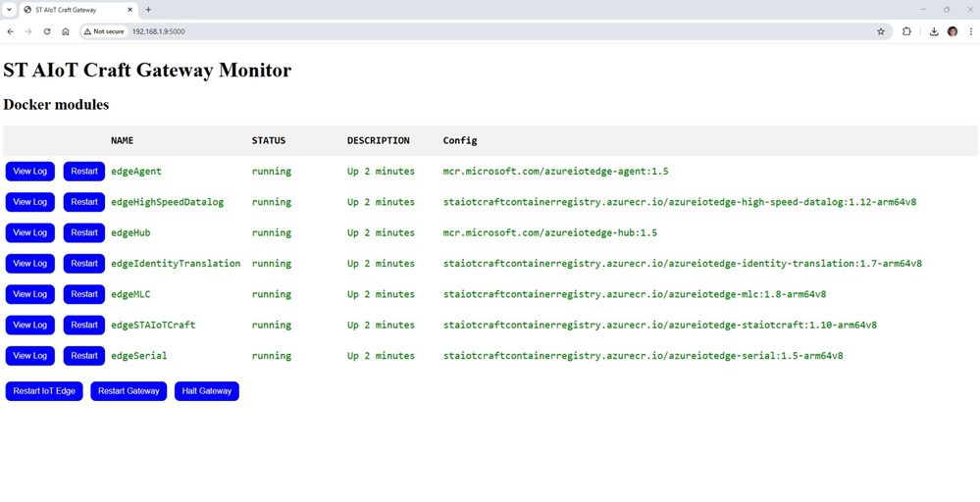View log for edgeAgent
The image size is (980, 502).
click(30, 171)
